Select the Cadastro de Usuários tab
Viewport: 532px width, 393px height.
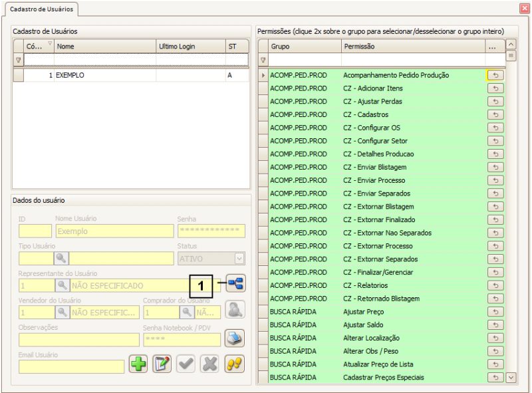[43, 9]
